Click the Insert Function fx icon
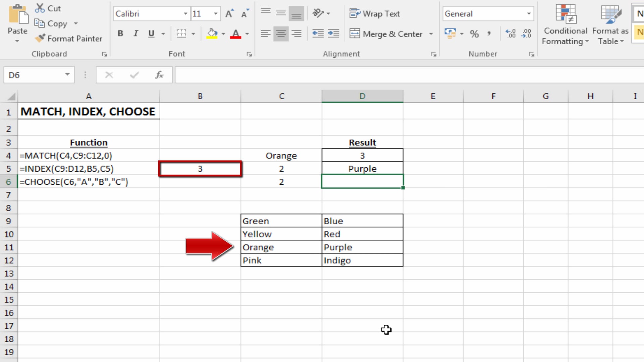The width and height of the screenshot is (644, 362). (159, 75)
